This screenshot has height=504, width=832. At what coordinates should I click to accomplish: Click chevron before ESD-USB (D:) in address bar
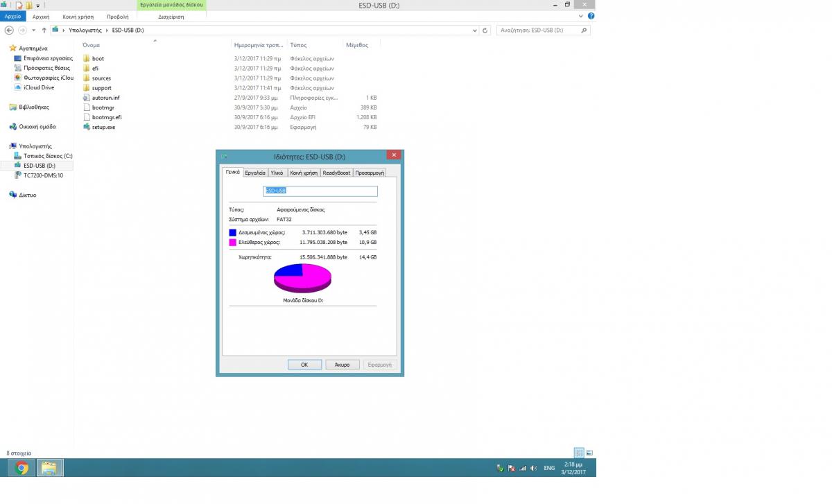pos(107,31)
